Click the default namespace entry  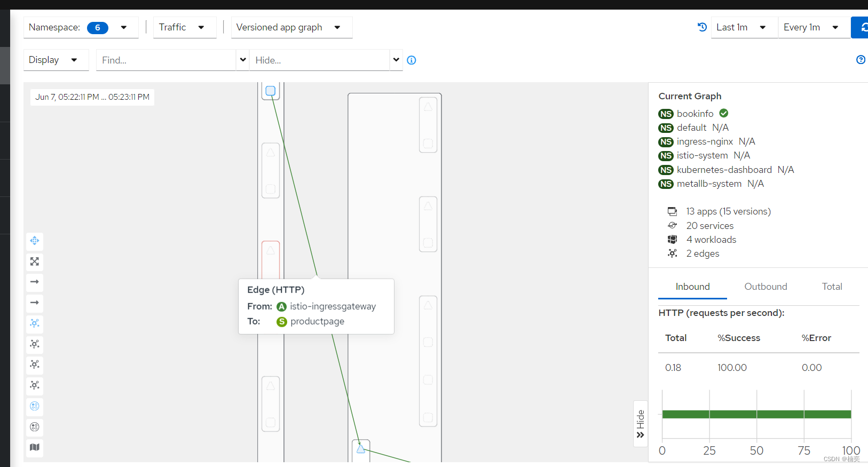[x=691, y=128]
